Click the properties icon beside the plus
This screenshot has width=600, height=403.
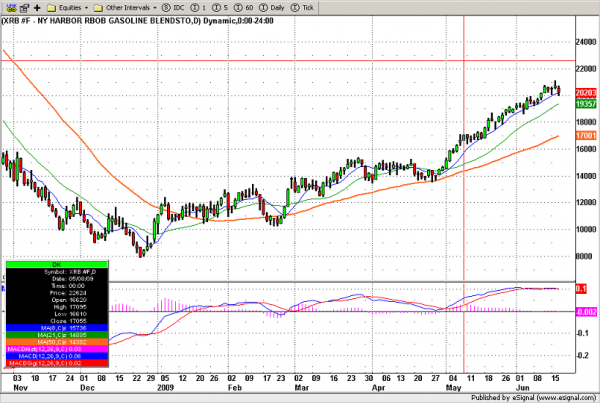pyautogui.click(x=22, y=6)
